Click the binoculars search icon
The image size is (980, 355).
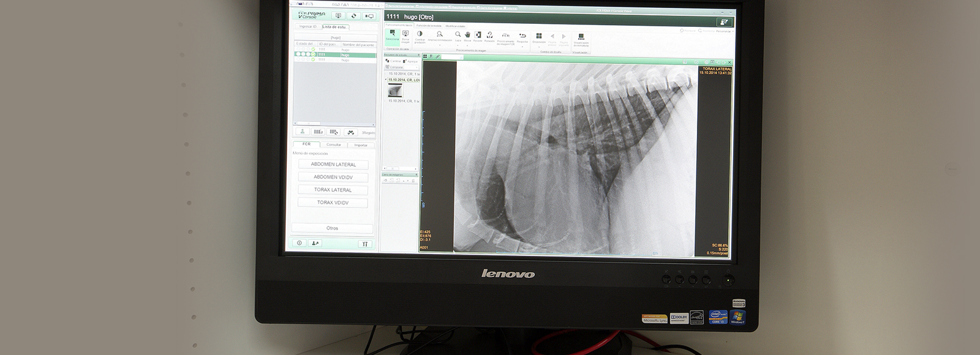tap(350, 132)
